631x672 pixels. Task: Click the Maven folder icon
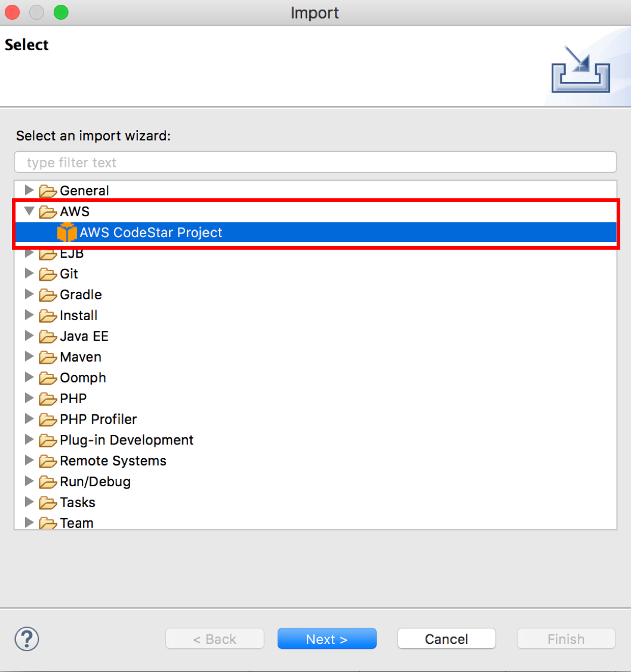[48, 357]
